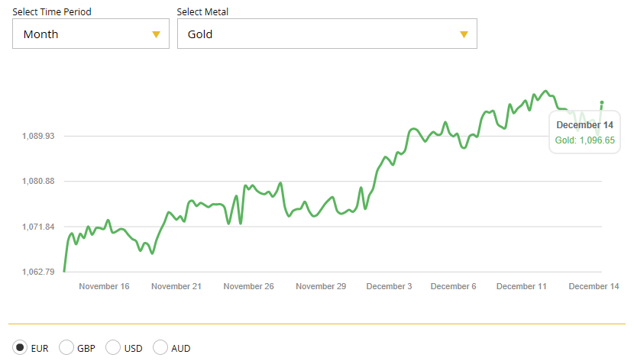Open the Month time period dropdown

[90, 34]
